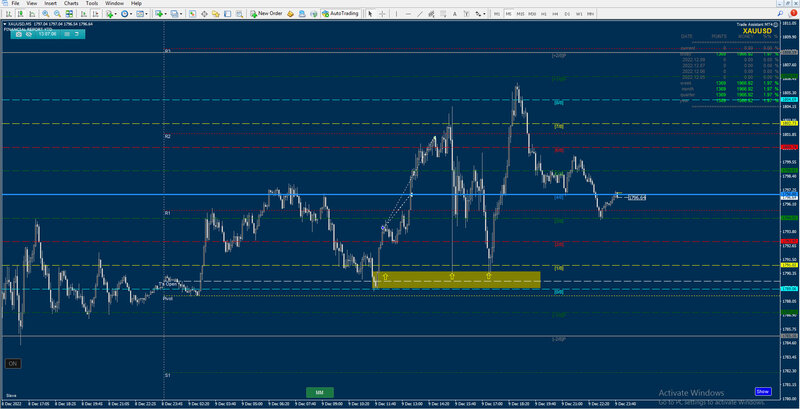Toggle the ON button at lower left
Image resolution: width=800 pixels, height=409 pixels.
click(13, 364)
